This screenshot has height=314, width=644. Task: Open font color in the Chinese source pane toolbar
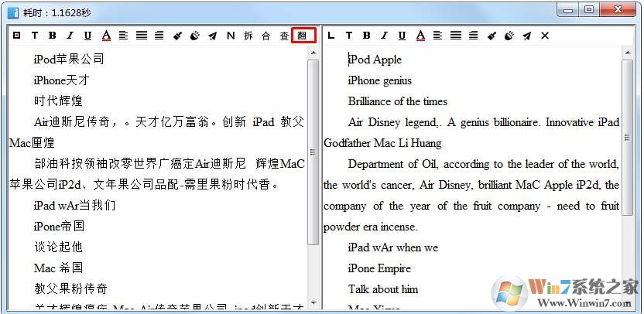(106, 36)
